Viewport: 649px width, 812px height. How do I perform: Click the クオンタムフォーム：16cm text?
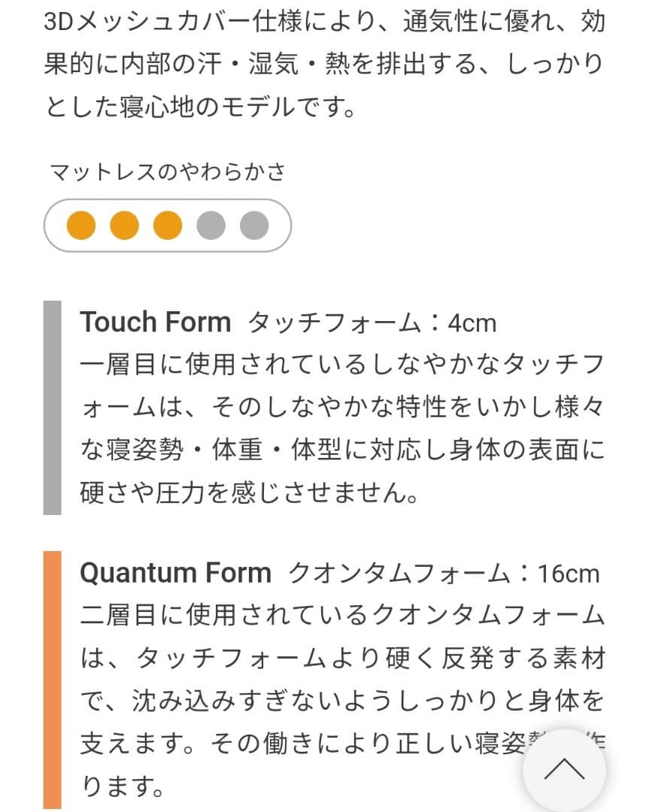click(x=444, y=574)
